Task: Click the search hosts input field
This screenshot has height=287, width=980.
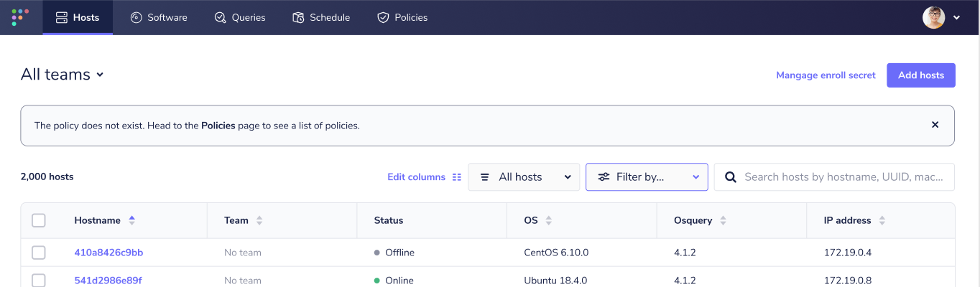Action: [x=834, y=177]
